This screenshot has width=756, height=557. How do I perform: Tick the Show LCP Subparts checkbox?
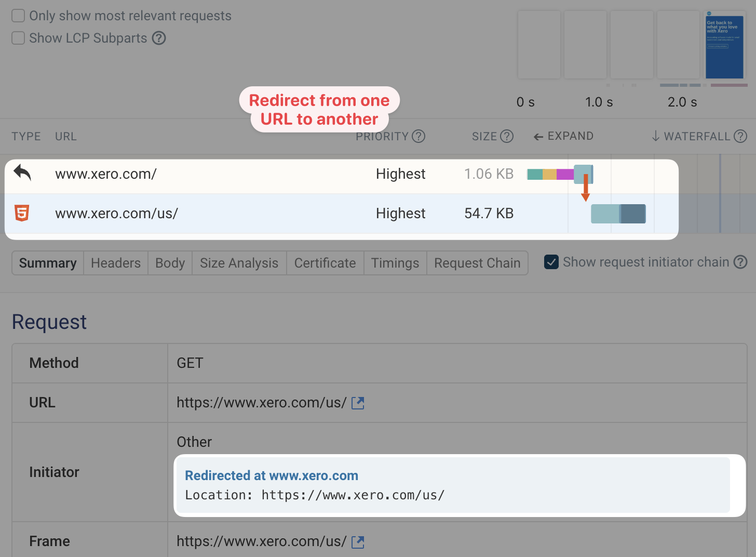coord(18,38)
